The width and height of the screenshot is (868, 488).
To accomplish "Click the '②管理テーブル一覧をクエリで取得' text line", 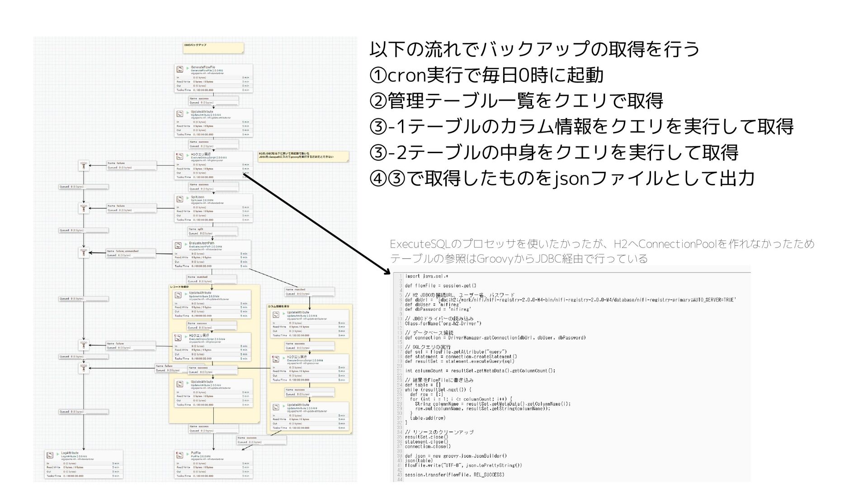I will click(x=516, y=101).
